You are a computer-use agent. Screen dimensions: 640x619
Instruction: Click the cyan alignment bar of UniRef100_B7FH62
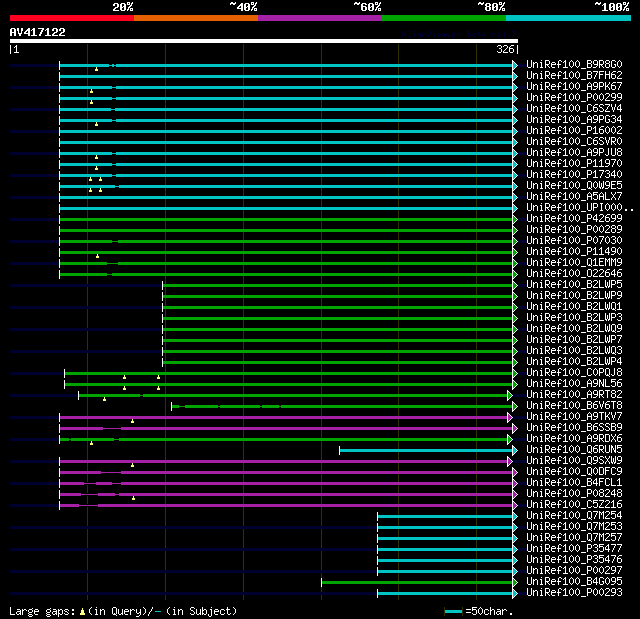286,76
